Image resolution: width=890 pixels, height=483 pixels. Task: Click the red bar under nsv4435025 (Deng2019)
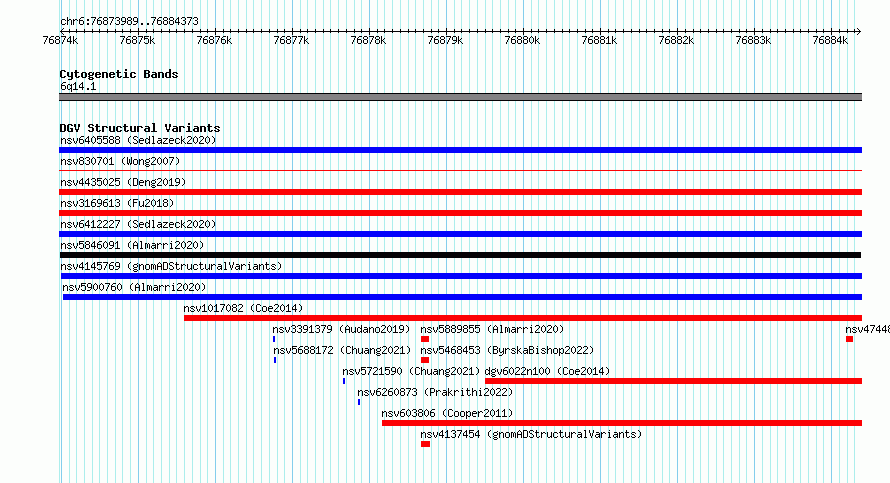click(x=460, y=192)
